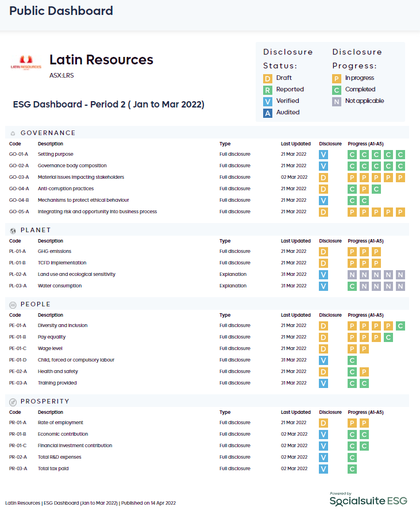This screenshot has height=511, width=420.
Task: Click the Draft badge for GHG emissions
Action: [323, 252]
